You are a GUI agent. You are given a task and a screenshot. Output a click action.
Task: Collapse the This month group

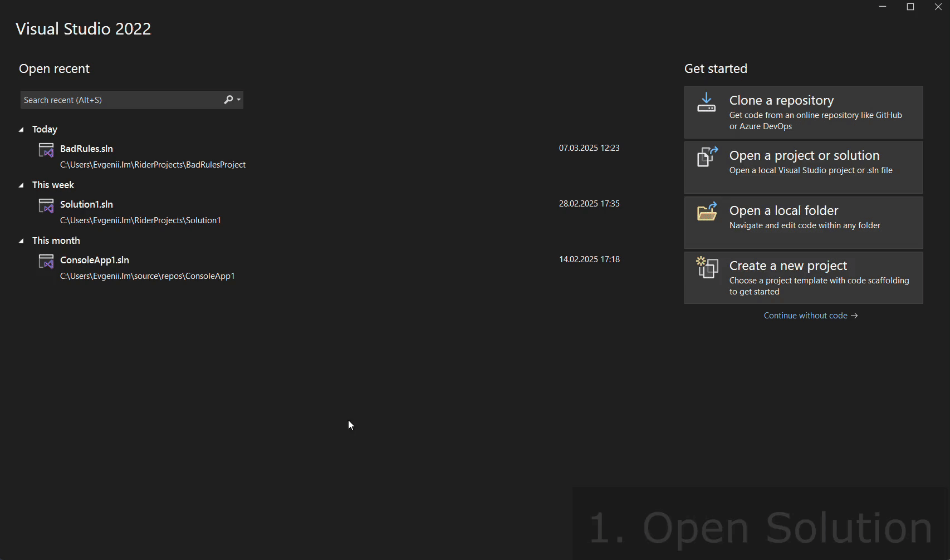click(21, 240)
